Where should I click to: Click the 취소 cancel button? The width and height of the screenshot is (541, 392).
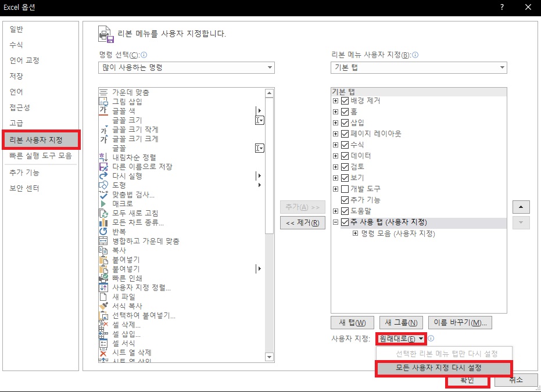point(516,380)
